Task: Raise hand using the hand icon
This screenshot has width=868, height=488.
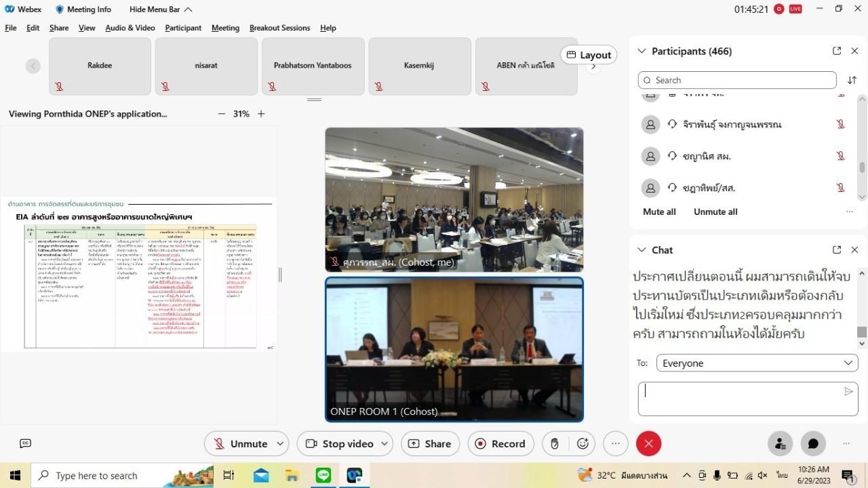Action: click(x=555, y=443)
